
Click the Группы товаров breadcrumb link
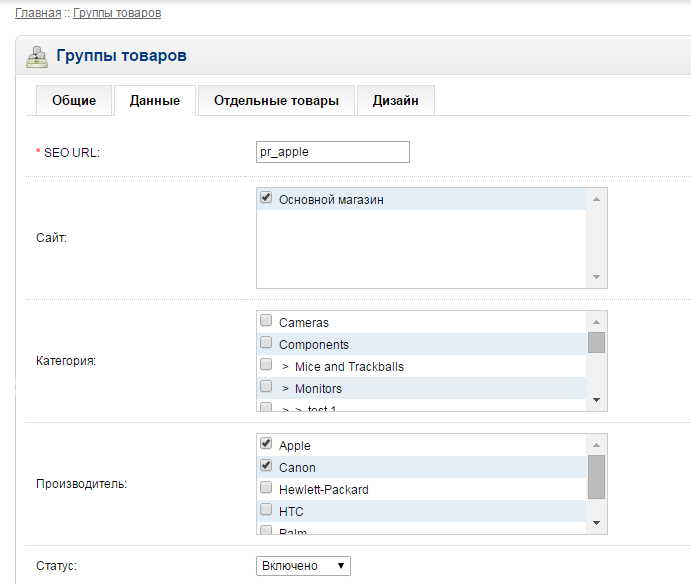(116, 13)
